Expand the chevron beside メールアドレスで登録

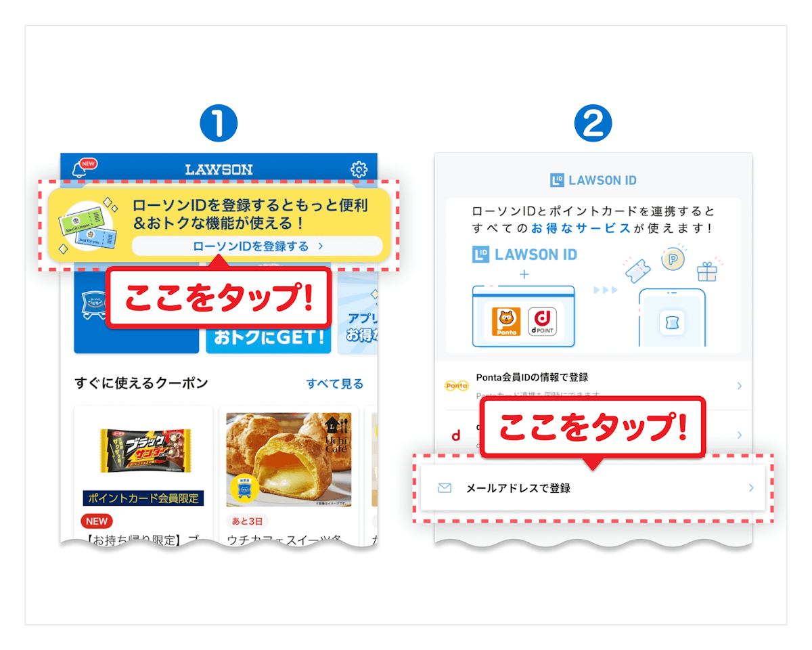point(751,487)
